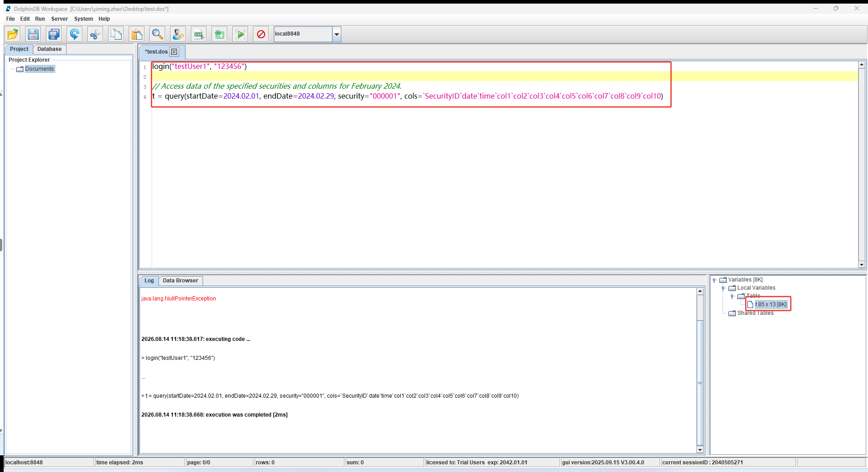Open the System menu
The width and height of the screenshot is (868, 472).
click(84, 19)
